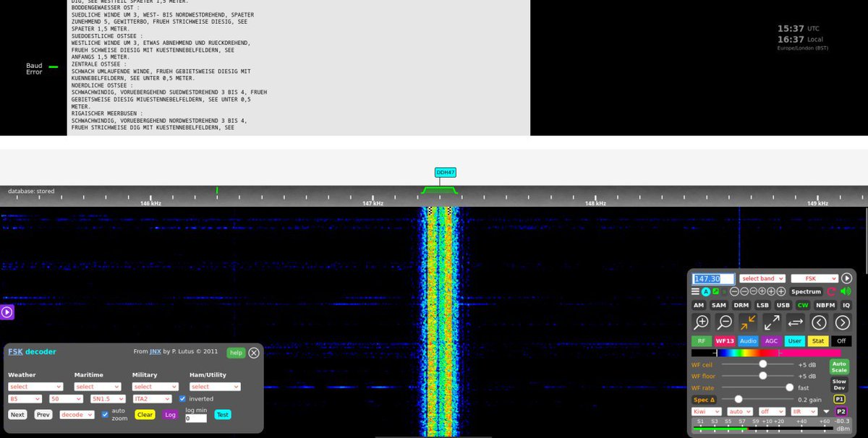Click the white outward arrows zoom-out-full icon
868x438 pixels.
(x=772, y=322)
